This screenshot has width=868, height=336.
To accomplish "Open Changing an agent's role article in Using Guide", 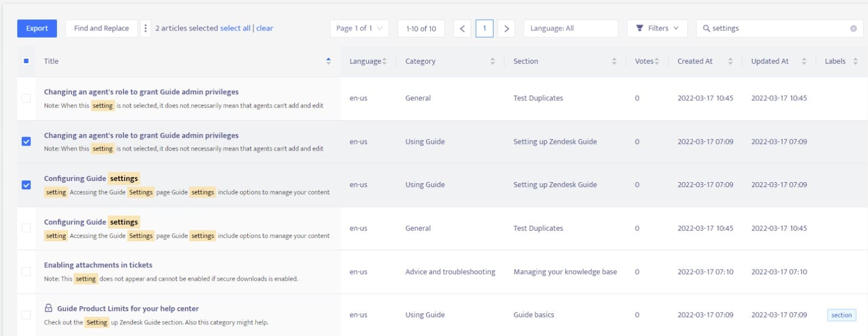I will 141,135.
